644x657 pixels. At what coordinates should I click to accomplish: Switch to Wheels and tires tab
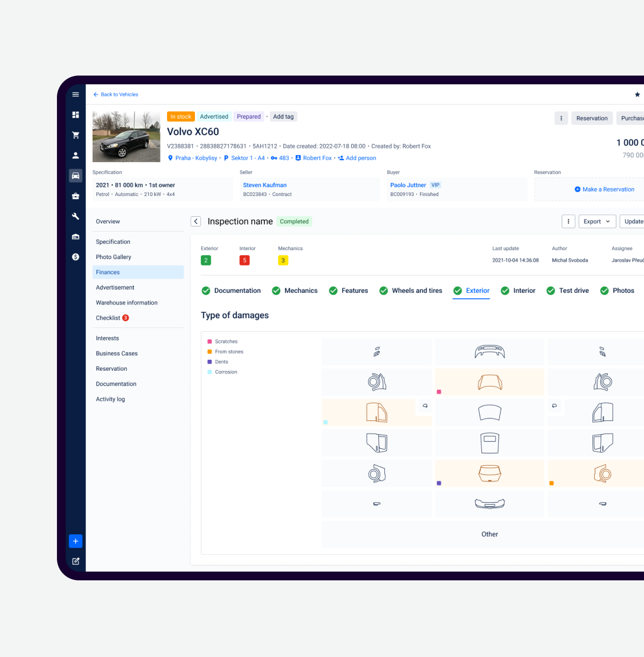[x=411, y=291]
